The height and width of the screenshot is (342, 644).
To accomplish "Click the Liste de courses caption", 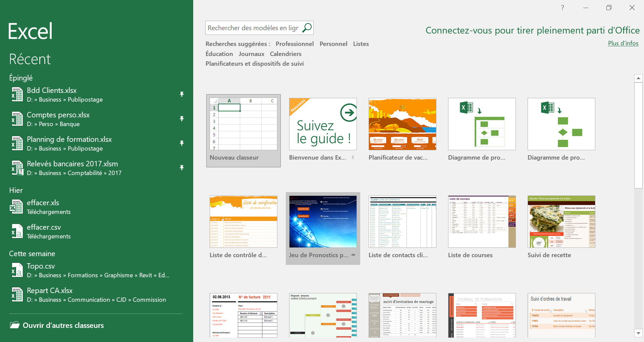I will 470,255.
